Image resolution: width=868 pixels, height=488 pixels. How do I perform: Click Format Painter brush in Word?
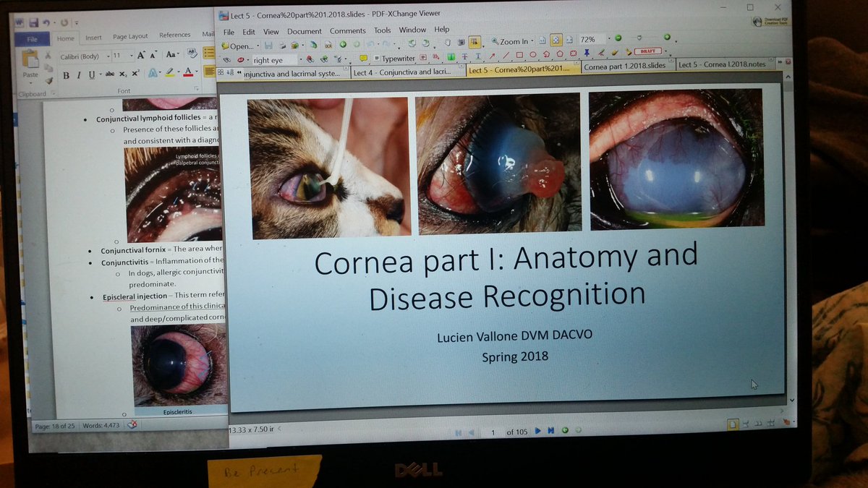point(49,81)
